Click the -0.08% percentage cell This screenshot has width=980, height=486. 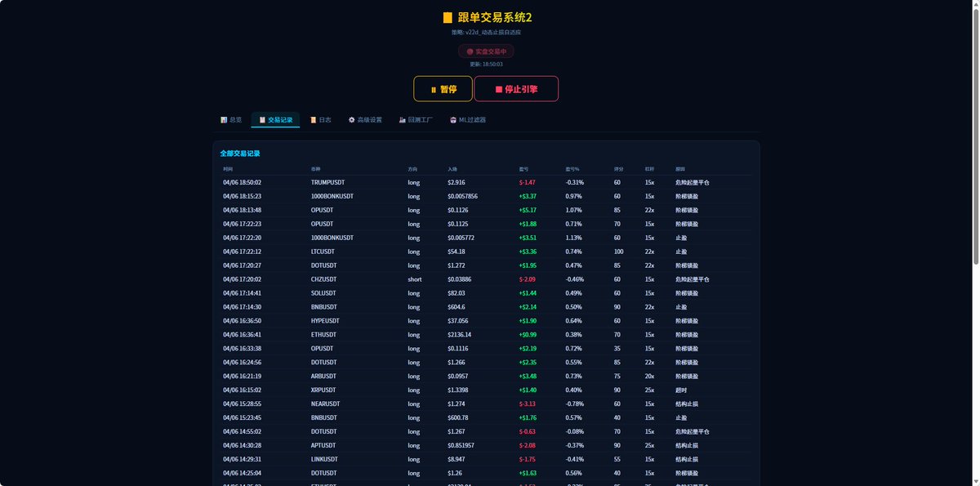tap(575, 432)
